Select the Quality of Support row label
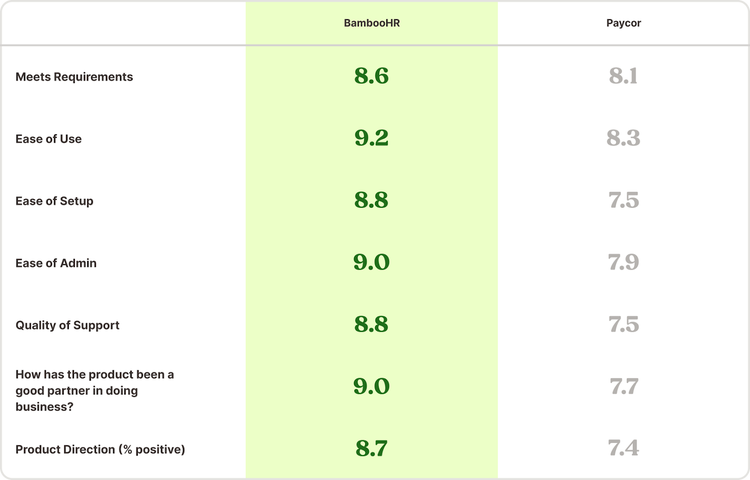Image resolution: width=750 pixels, height=480 pixels. (67, 325)
